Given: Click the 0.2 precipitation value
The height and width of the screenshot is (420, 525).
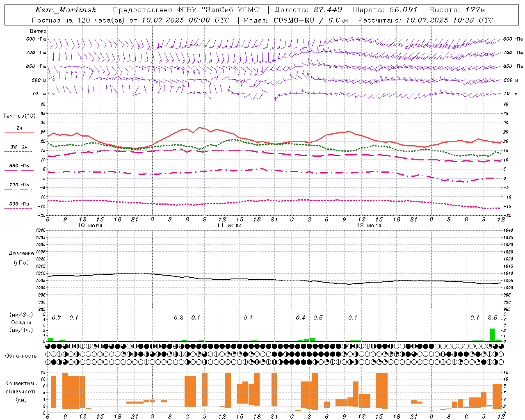Looking at the screenshot, I should [x=178, y=318].
